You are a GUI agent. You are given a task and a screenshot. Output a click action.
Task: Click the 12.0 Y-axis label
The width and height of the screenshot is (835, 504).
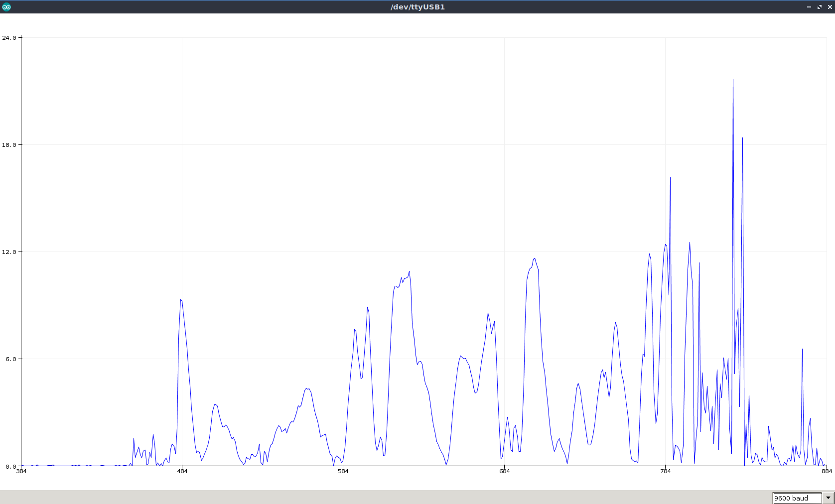point(9,252)
